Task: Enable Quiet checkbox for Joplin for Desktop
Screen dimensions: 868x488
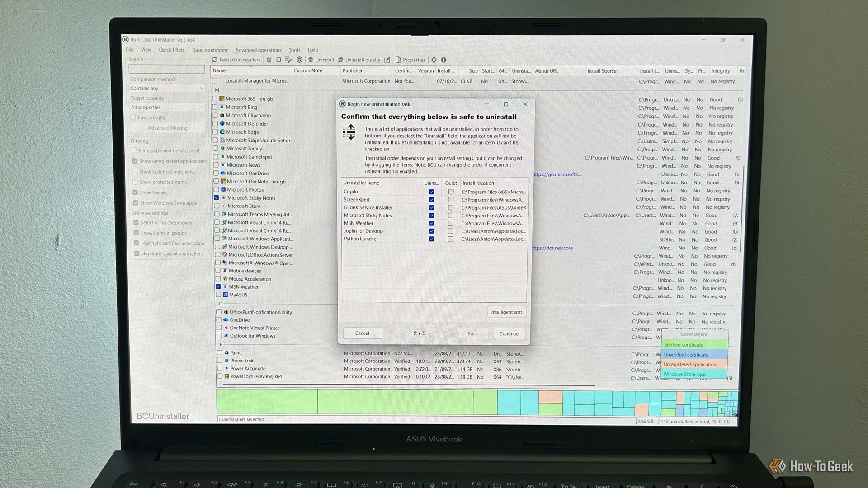Action: (x=450, y=231)
